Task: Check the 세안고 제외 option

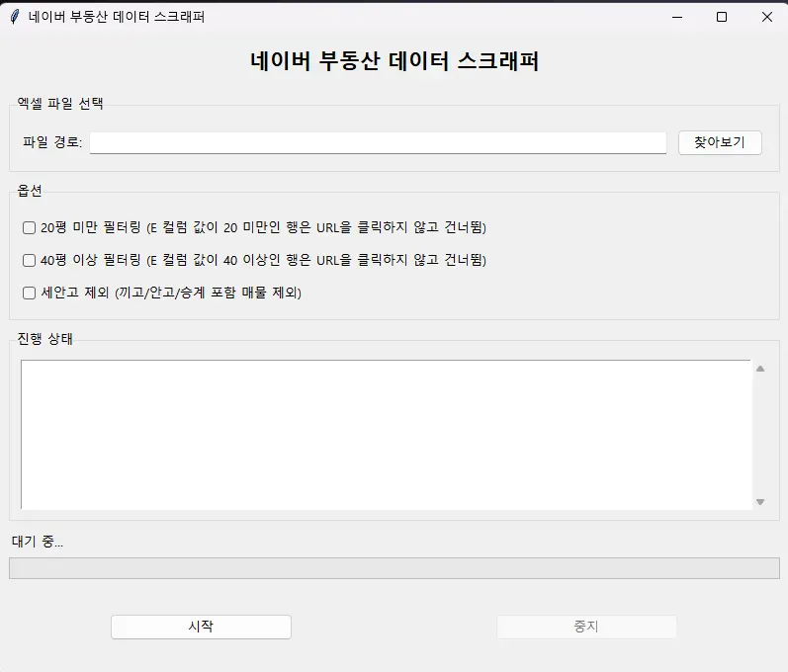Action: pyautogui.click(x=29, y=293)
